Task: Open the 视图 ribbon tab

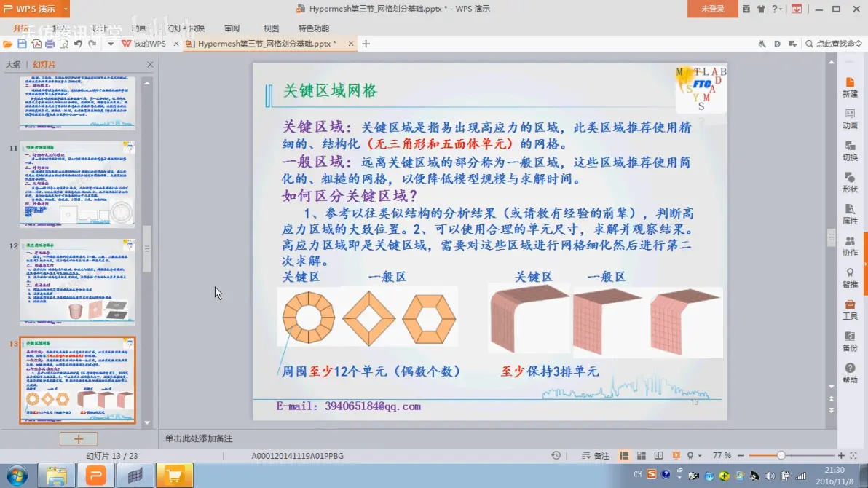Action: point(271,28)
